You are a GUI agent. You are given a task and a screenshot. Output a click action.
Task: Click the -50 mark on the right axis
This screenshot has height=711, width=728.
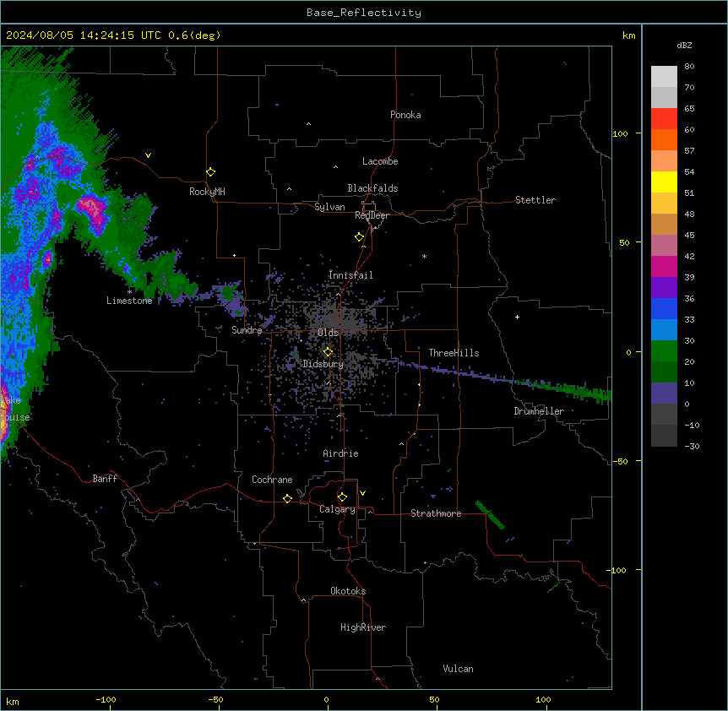point(620,461)
